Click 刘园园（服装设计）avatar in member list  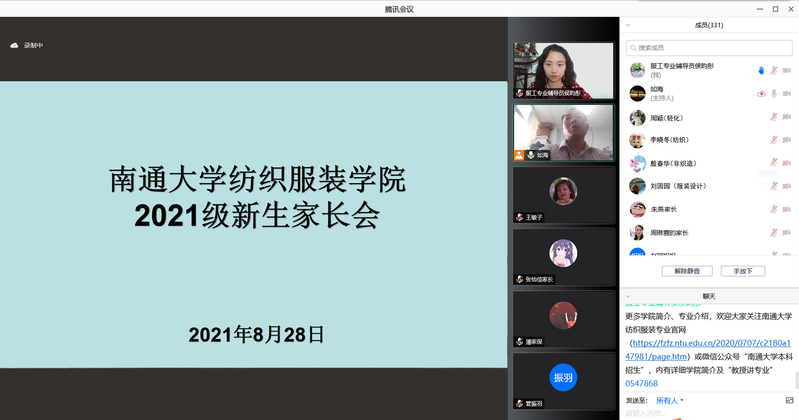pos(637,186)
